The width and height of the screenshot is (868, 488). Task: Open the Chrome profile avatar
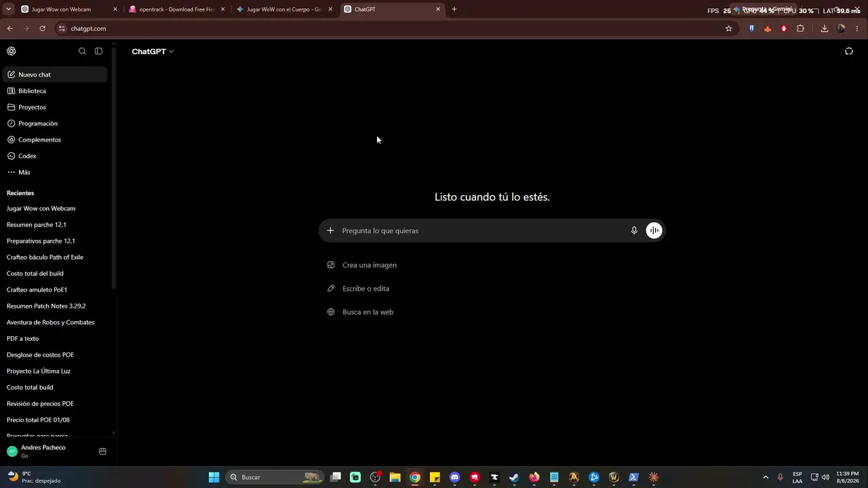point(841,28)
